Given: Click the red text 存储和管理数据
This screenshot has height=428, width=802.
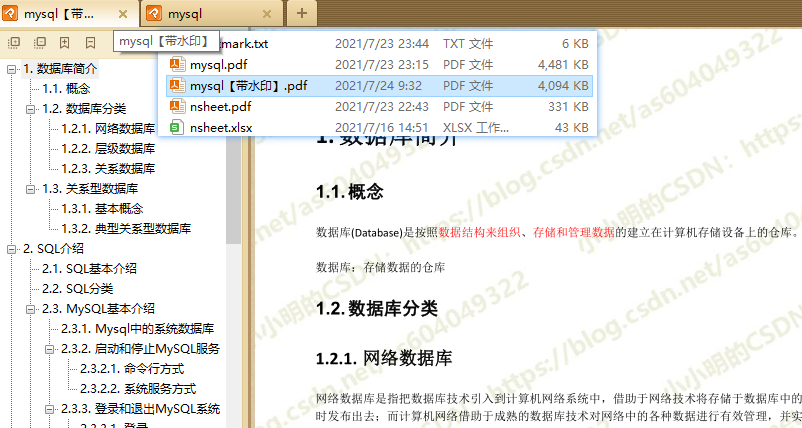Looking at the screenshot, I should tap(573, 233).
